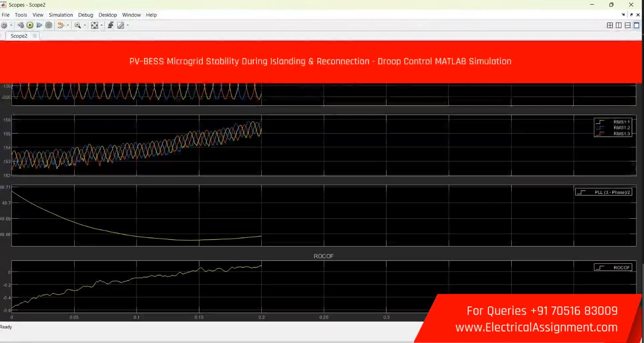Screen dimensions: 644x343
Task: Click the dock arrow icon below window controls
Action: pyautogui.click(x=623, y=15)
